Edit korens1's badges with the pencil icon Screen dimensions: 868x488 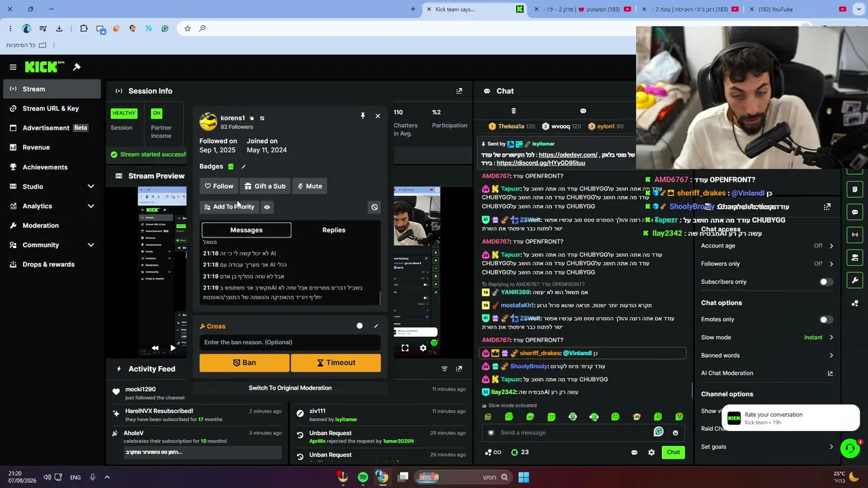coord(243,167)
